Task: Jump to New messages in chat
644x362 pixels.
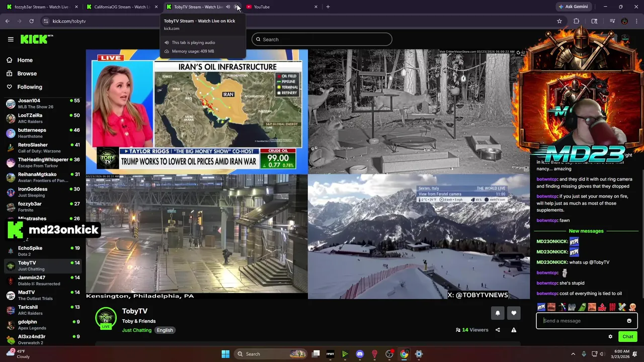Action: pos(586,231)
